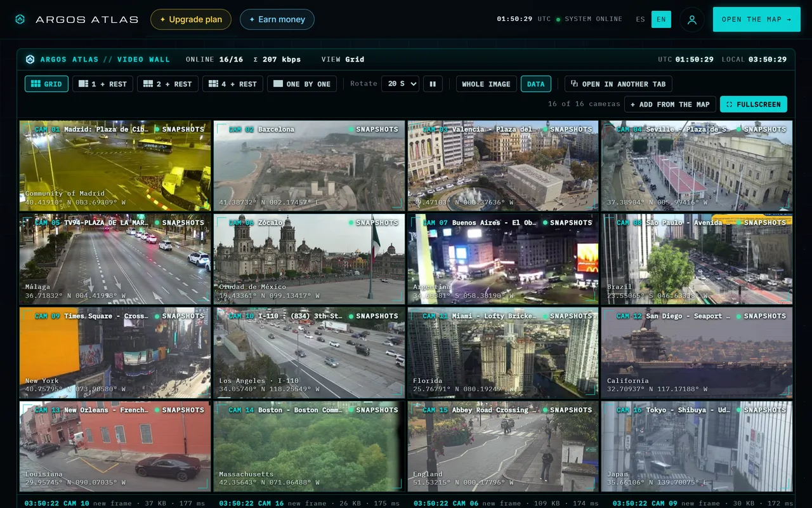The height and width of the screenshot is (508, 812).
Task: Open the CAM 06 Zócalo camera feed
Action: point(309,259)
